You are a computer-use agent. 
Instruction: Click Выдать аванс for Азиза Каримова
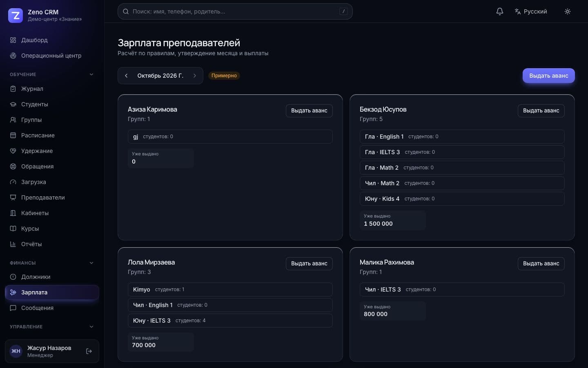309,110
